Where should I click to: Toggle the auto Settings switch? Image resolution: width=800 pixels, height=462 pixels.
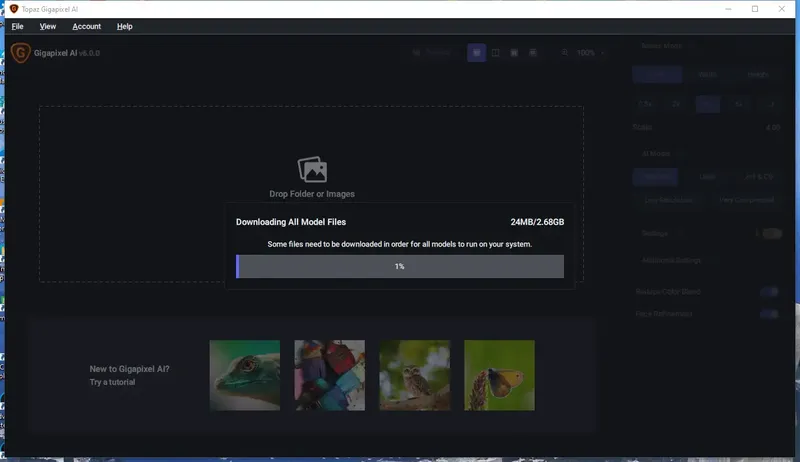pyautogui.click(x=772, y=234)
